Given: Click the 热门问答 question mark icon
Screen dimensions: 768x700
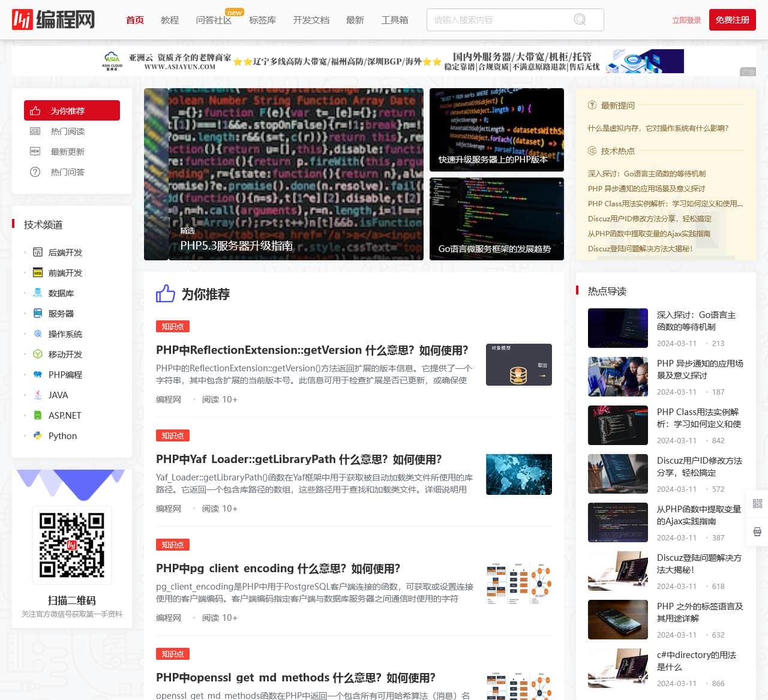Looking at the screenshot, I should [35, 172].
